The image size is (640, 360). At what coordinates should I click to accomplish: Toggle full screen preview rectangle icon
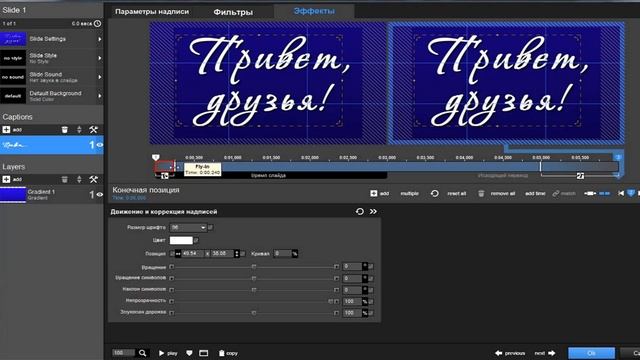(x=204, y=353)
